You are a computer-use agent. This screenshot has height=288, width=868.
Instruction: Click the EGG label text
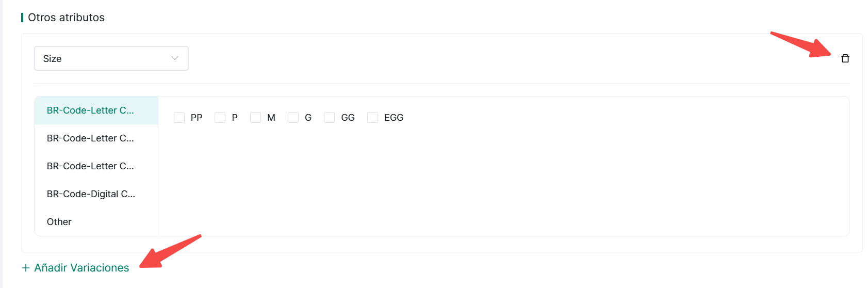click(394, 118)
